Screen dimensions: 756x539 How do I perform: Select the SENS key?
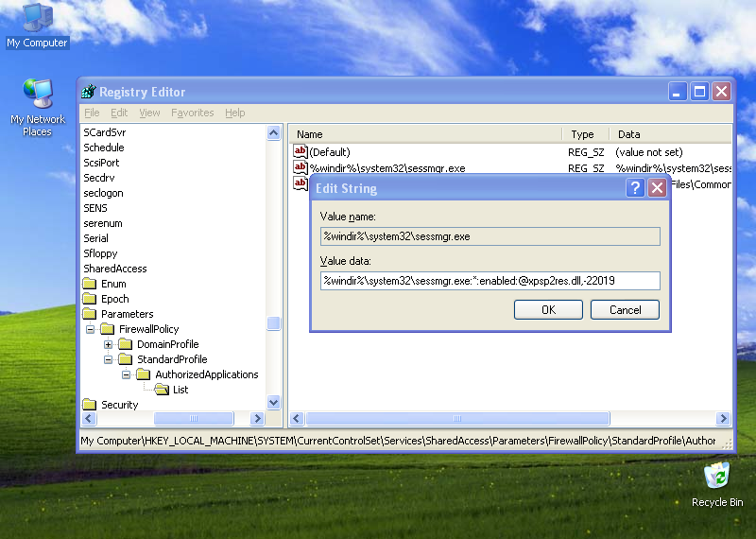coord(95,208)
